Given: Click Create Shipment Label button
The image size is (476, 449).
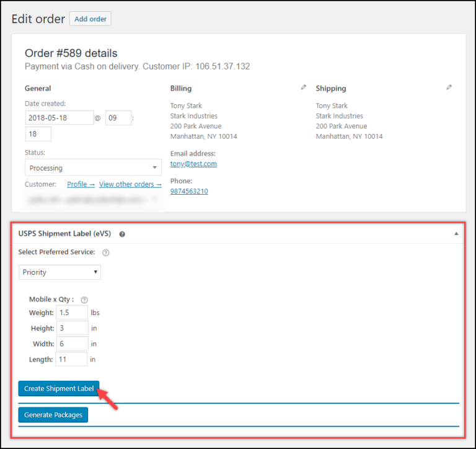Looking at the screenshot, I should [59, 389].
